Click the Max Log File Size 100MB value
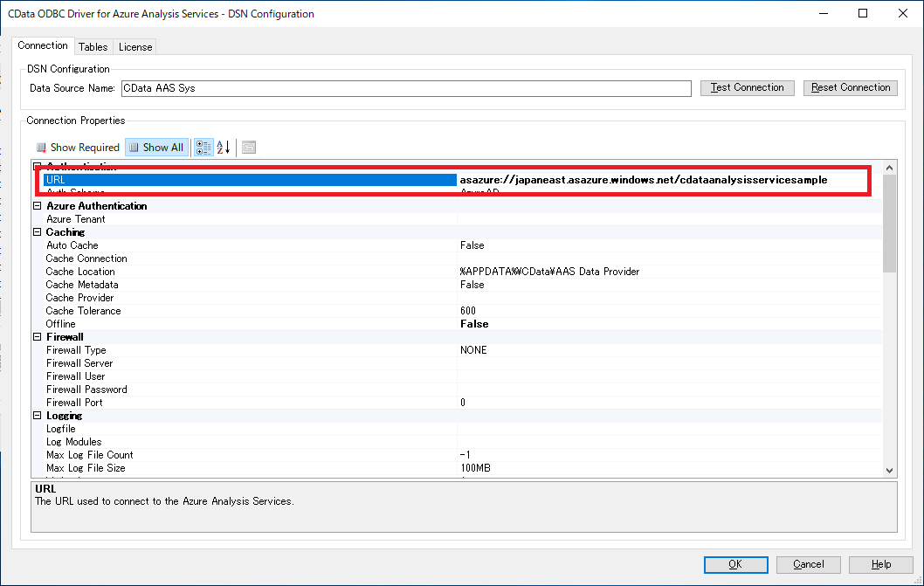The image size is (924, 586). pos(476,468)
